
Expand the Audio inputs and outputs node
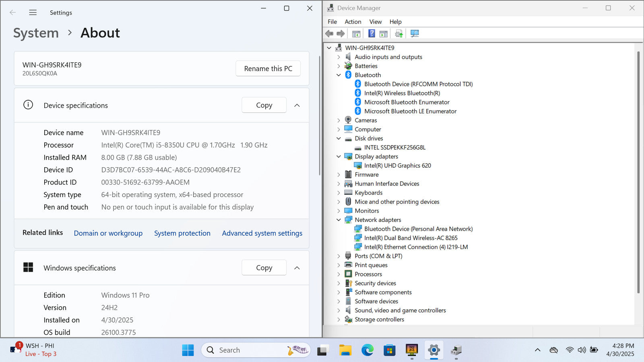[x=339, y=57]
